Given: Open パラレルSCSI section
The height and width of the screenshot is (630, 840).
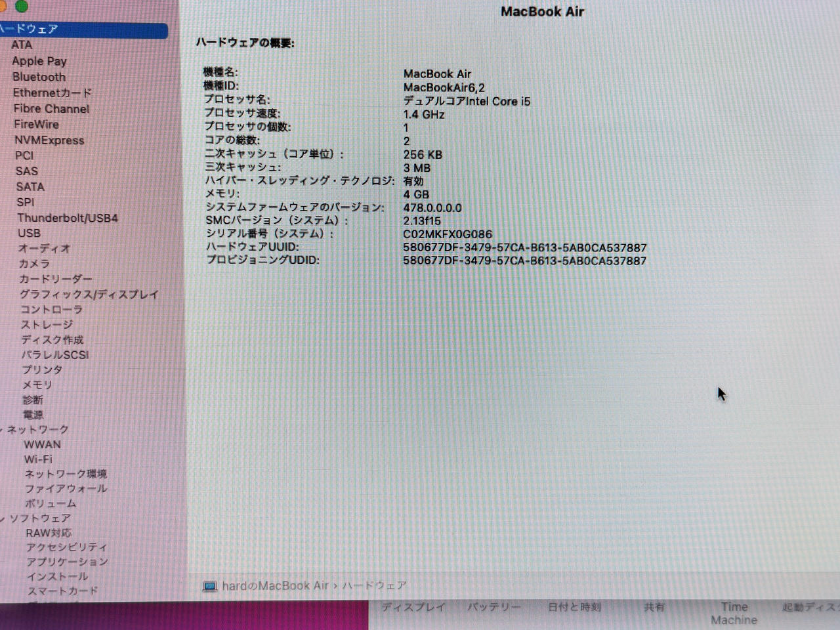Looking at the screenshot, I should pos(55,354).
